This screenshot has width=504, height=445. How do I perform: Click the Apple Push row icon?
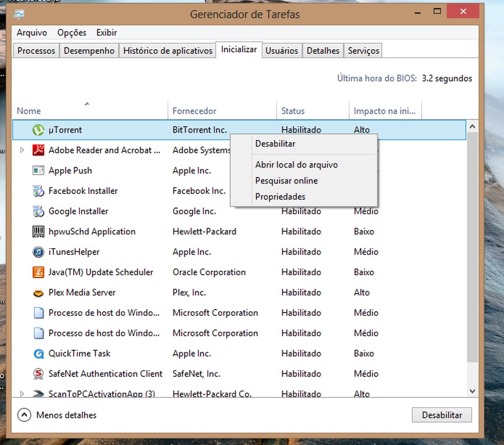(x=38, y=171)
